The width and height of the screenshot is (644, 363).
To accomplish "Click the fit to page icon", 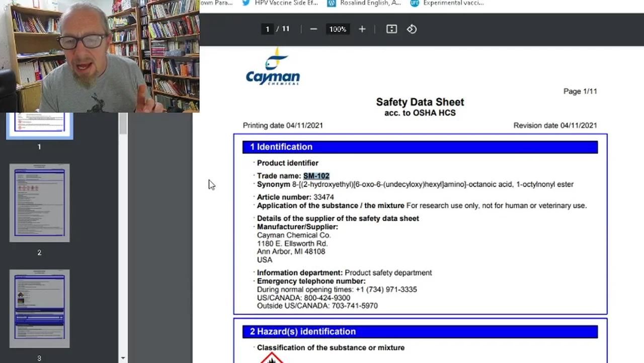I will pyautogui.click(x=391, y=29).
